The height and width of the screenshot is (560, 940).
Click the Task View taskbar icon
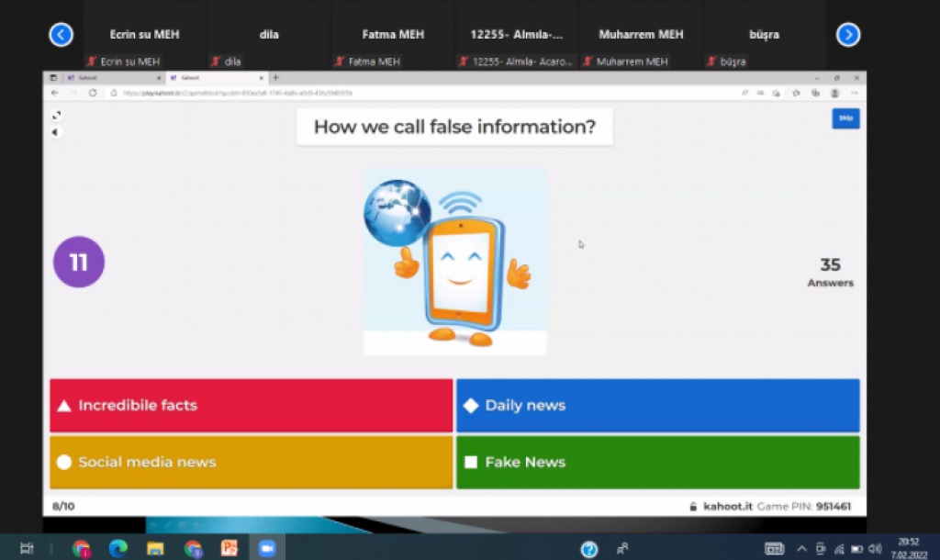[x=27, y=548]
